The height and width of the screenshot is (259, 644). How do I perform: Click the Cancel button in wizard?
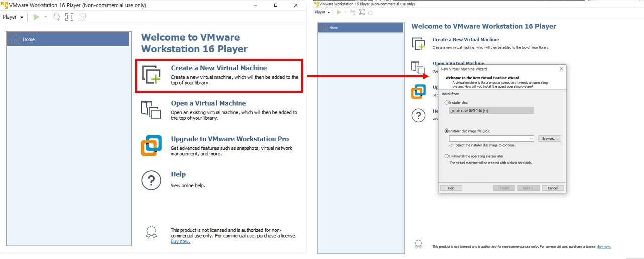[x=553, y=188]
